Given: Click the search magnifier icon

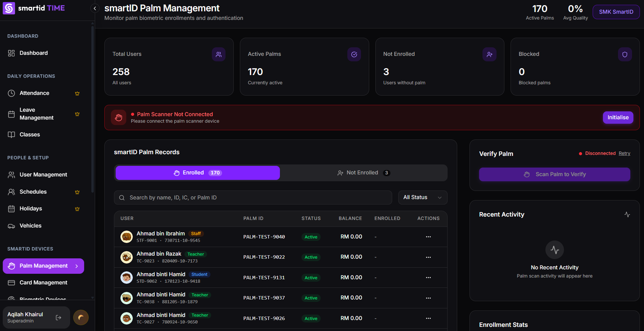Looking at the screenshot, I should (122, 198).
